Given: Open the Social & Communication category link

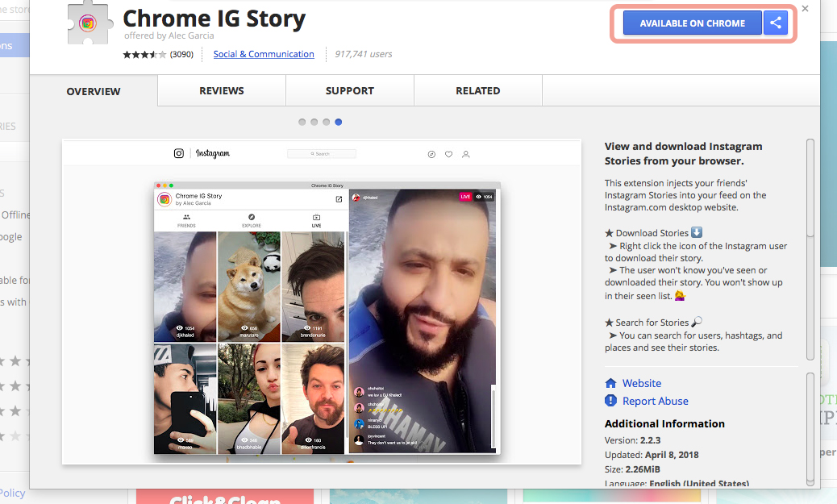Looking at the screenshot, I should pos(264,54).
